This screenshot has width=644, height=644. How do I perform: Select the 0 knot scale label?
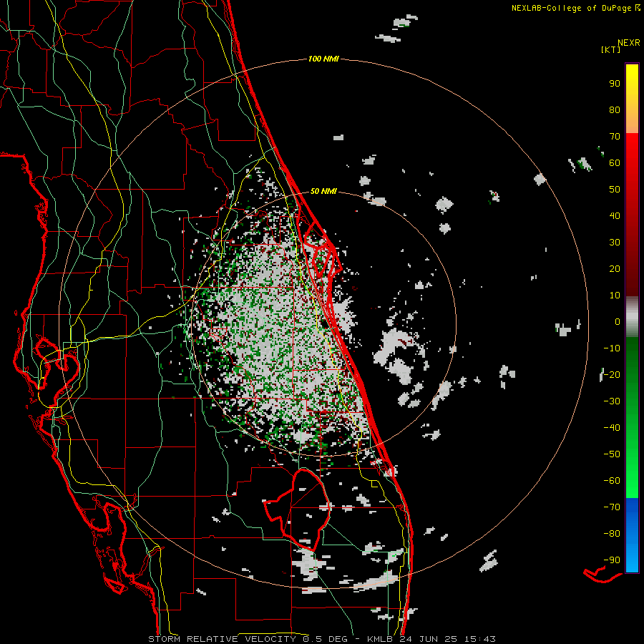(618, 321)
